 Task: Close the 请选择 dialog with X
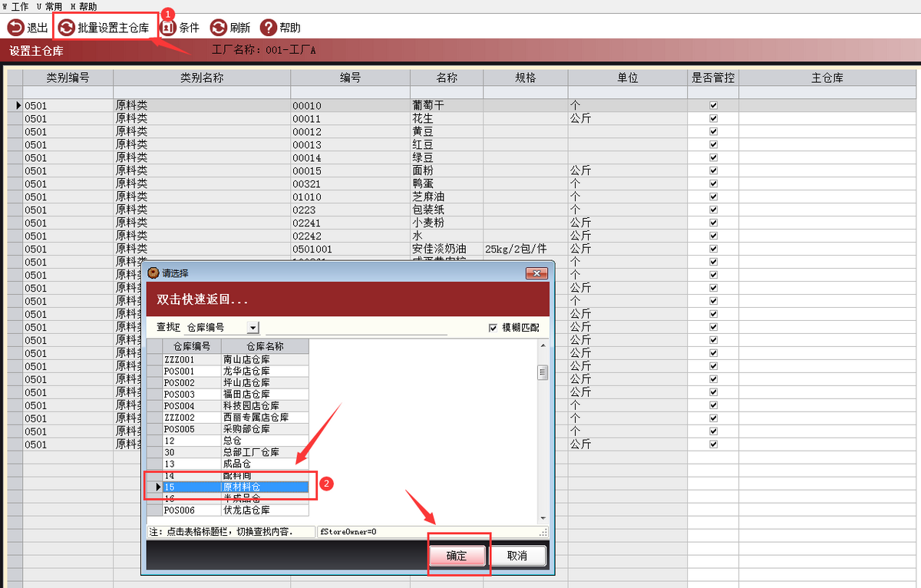pos(536,273)
